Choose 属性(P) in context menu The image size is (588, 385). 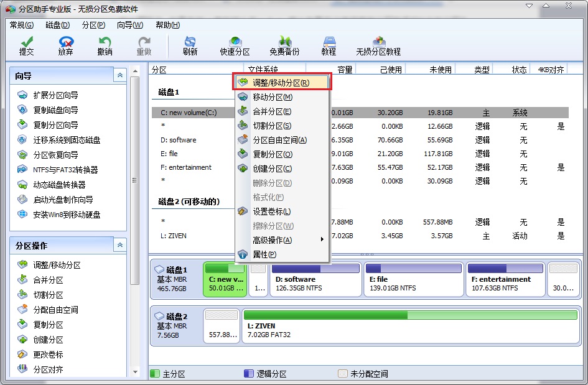pyautogui.click(x=282, y=254)
